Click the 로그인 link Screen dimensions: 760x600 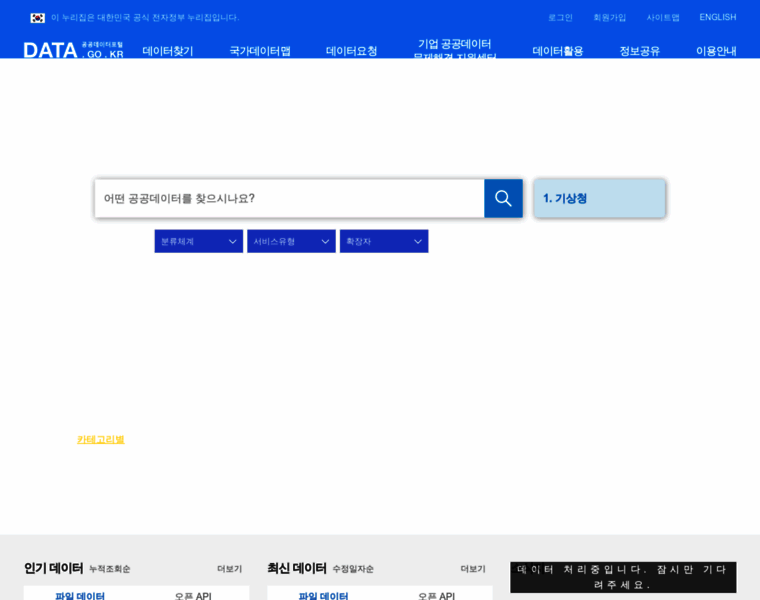(560, 17)
